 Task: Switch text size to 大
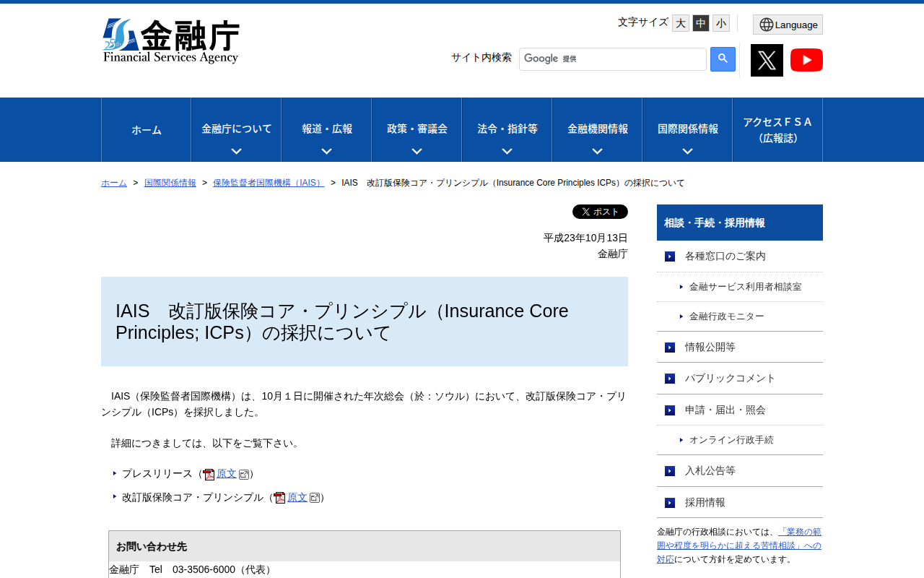(679, 22)
